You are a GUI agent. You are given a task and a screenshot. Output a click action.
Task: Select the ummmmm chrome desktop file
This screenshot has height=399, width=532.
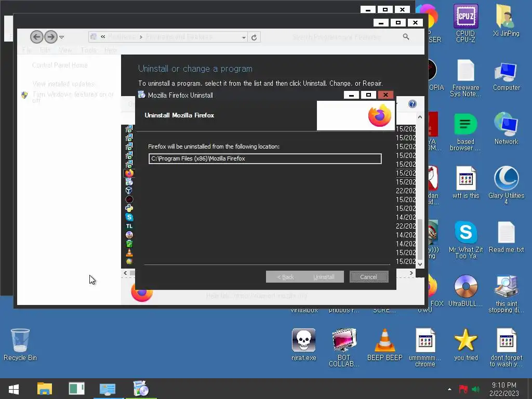(425, 348)
